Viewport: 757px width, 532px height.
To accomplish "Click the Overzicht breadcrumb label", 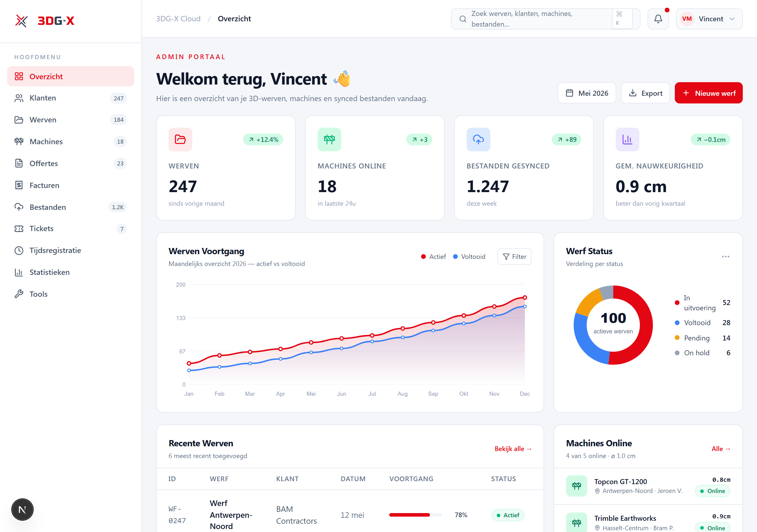I will [x=234, y=19].
